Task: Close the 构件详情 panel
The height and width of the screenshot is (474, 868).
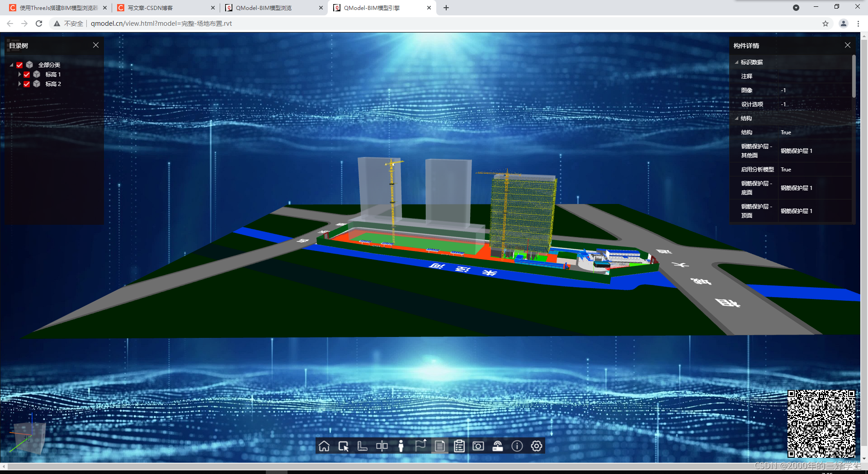Action: pos(848,45)
